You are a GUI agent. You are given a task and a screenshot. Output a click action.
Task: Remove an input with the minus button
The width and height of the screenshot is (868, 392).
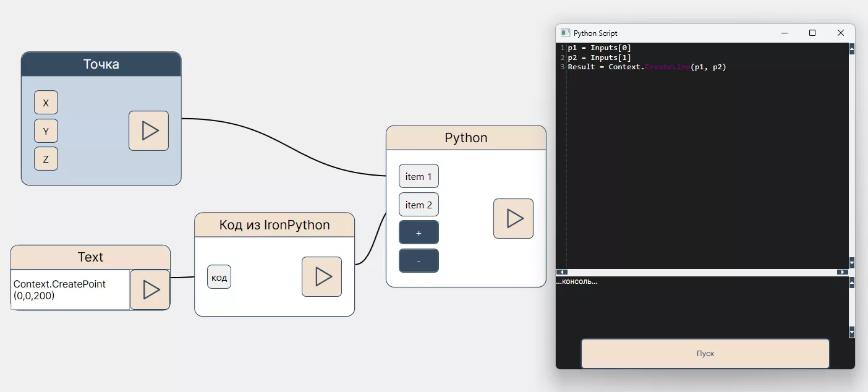[x=419, y=261]
